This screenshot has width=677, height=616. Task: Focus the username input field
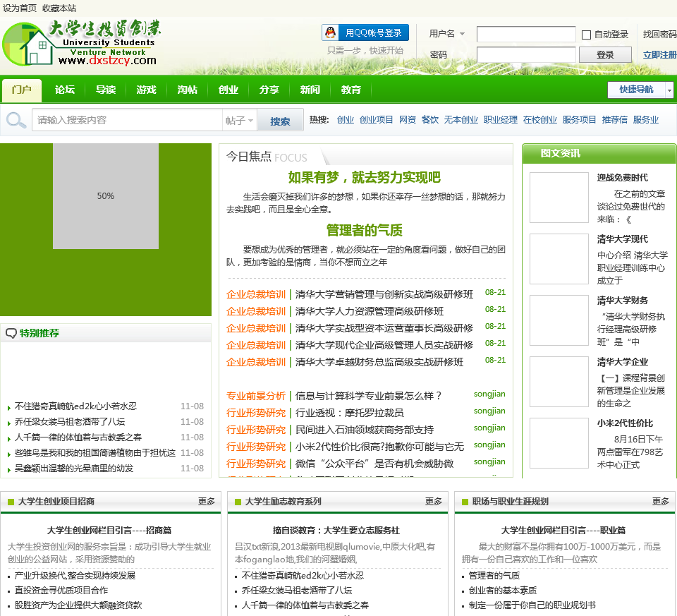pos(526,34)
